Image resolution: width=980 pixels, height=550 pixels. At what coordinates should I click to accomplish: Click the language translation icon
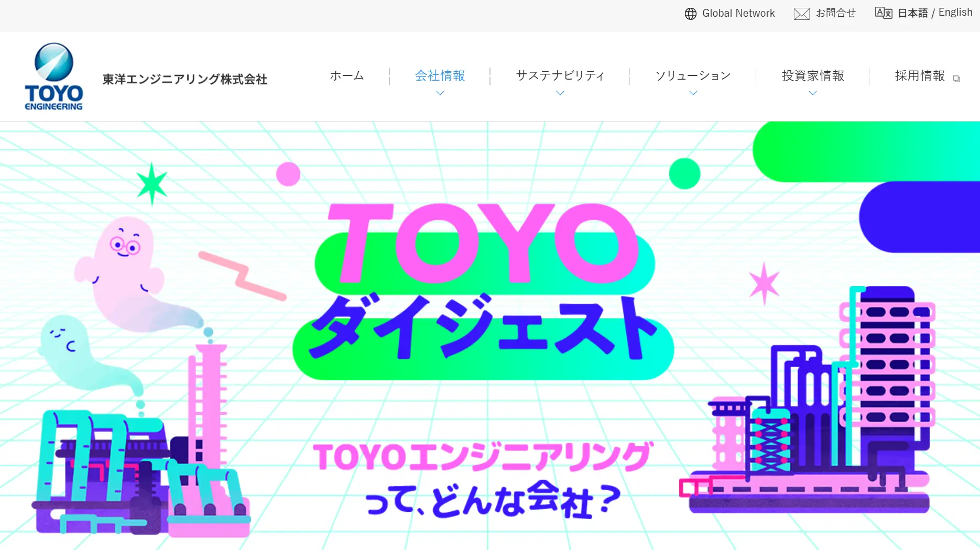[x=884, y=13]
